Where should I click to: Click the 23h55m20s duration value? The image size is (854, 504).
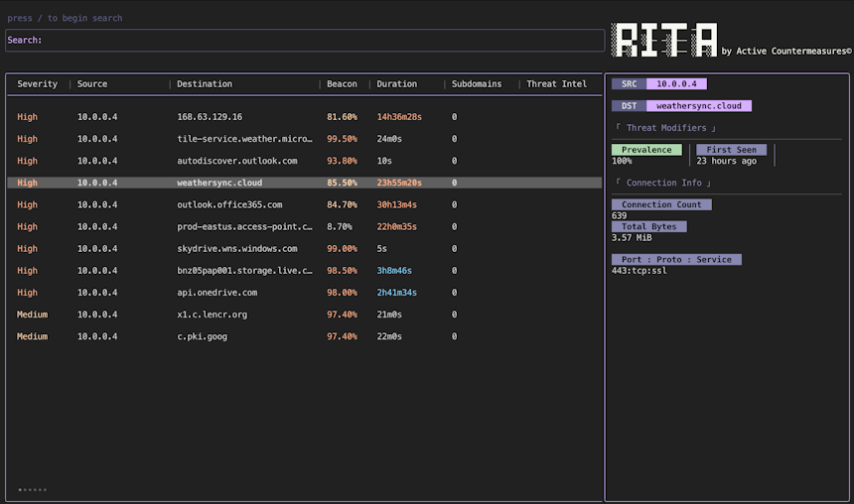(x=399, y=183)
